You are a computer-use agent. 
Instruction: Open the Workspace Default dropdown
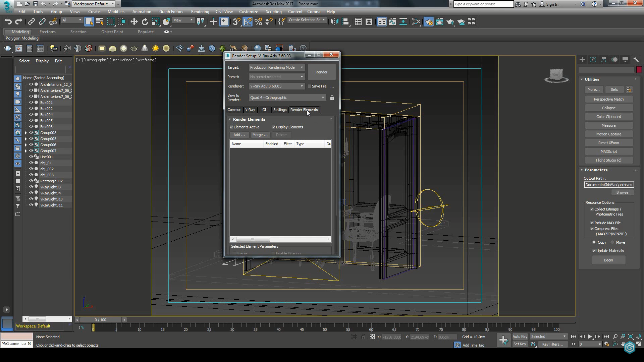pyautogui.click(x=94, y=4)
